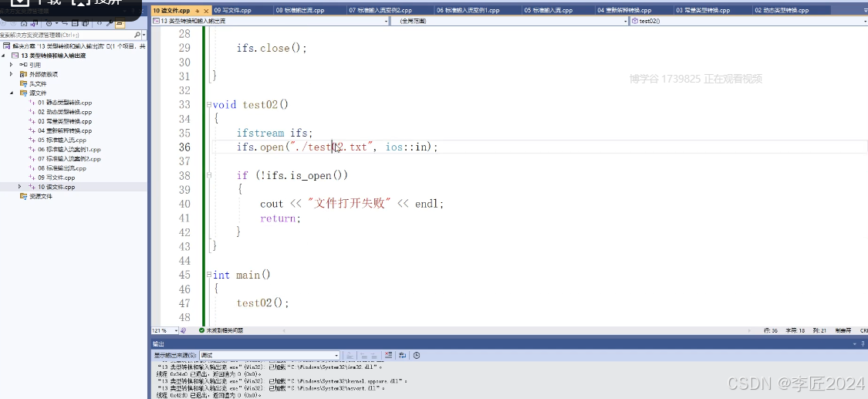Open 08 标准输出流.cpp in the tree
The width and height of the screenshot is (868, 399).
62,168
